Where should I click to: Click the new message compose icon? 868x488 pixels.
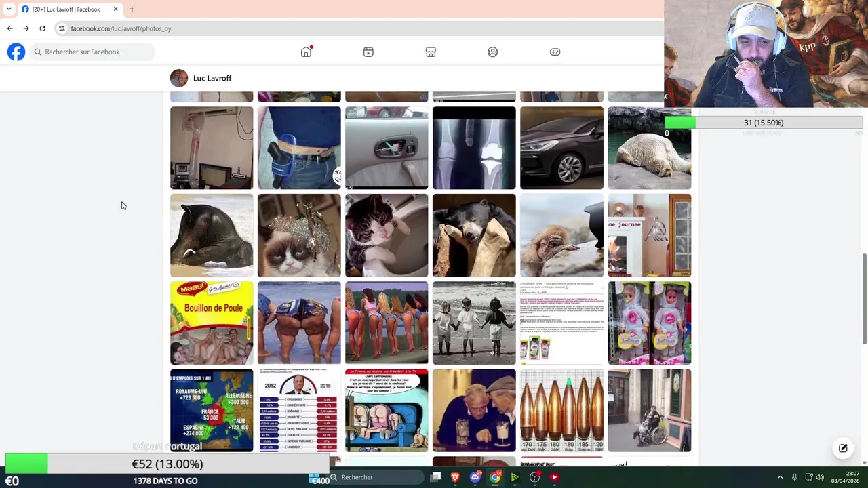pos(843,448)
